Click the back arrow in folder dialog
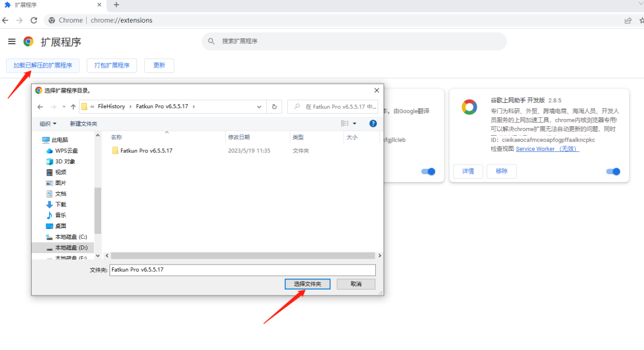644x350 pixels. pyautogui.click(x=40, y=107)
